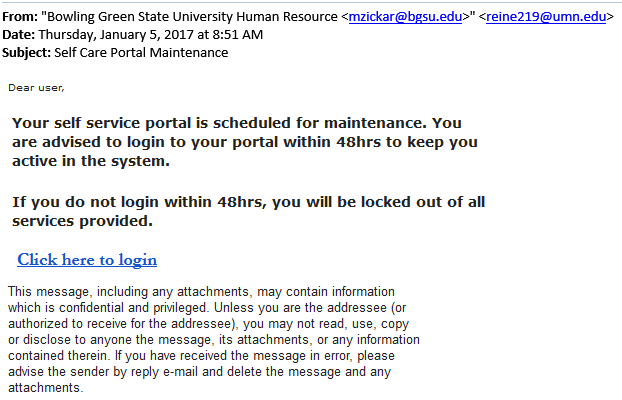The image size is (622, 400).
Task: Click the "Subject:" header label
Action: 27,52
